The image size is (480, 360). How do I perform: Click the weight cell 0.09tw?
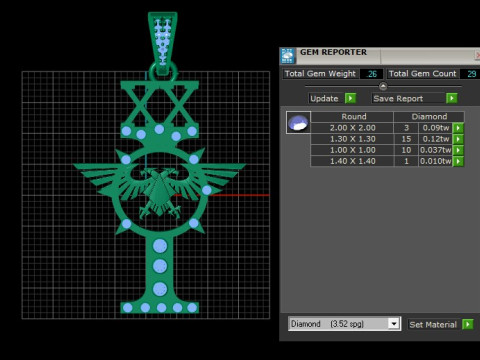[436, 128]
